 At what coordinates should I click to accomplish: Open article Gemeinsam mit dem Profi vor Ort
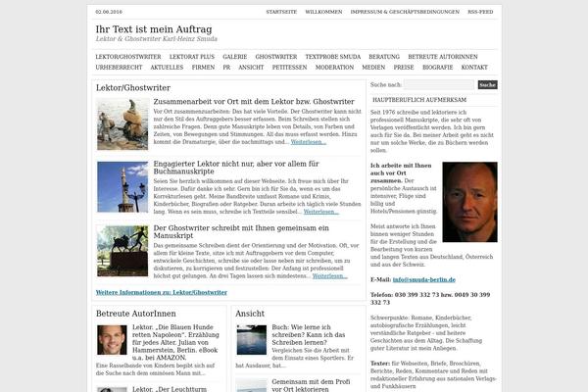pos(311,385)
